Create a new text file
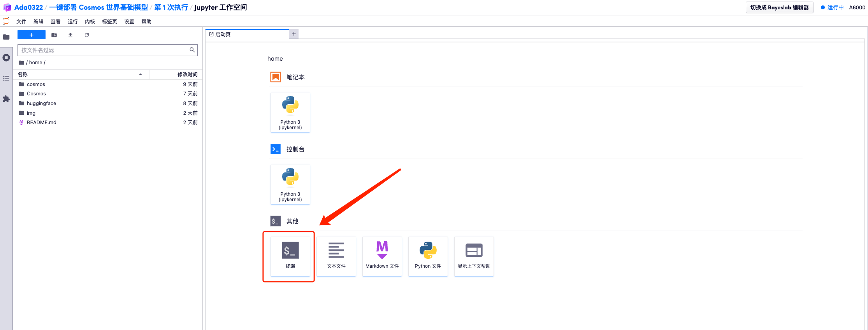 tap(336, 256)
